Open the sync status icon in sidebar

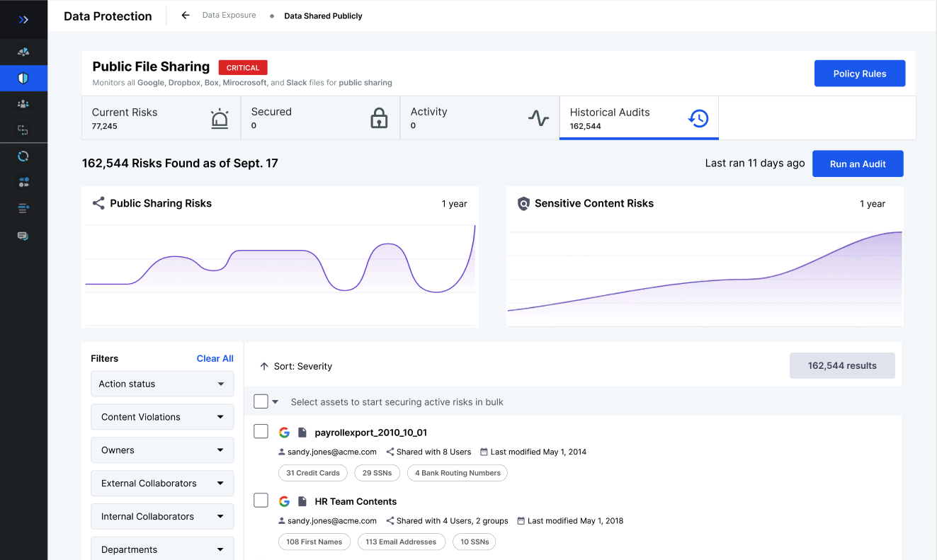pyautogui.click(x=23, y=156)
